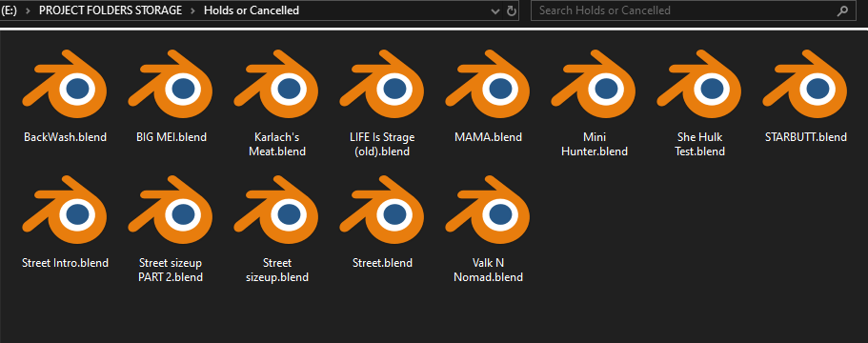868x343 pixels.
Task: Click the LIFE Is Strage (old).blend label
Action: click(x=382, y=144)
